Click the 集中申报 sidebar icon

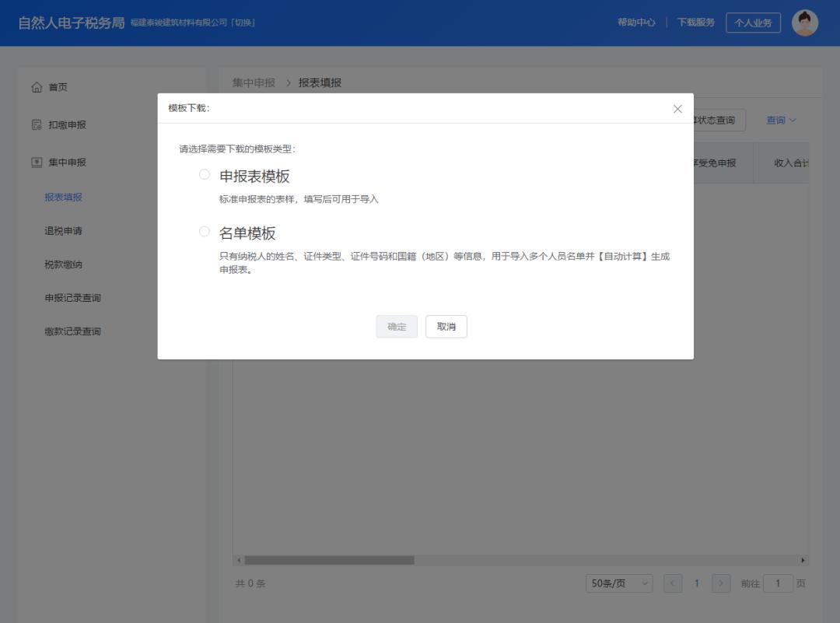pyautogui.click(x=37, y=163)
